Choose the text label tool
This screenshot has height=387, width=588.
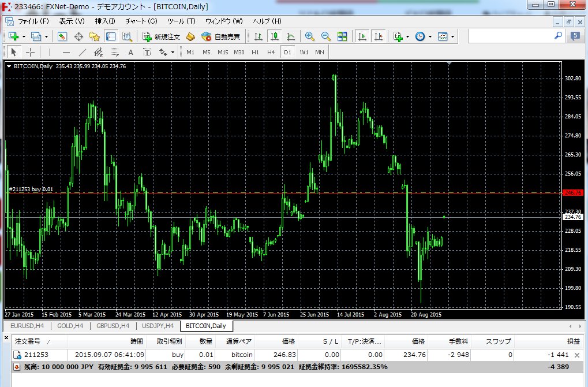pos(130,52)
